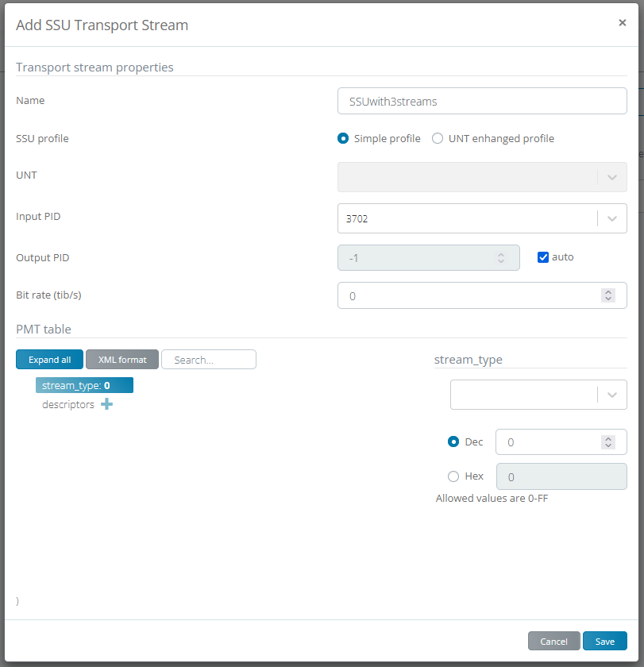Switch to XML format view
Screen dimensions: 644x667
(x=122, y=360)
